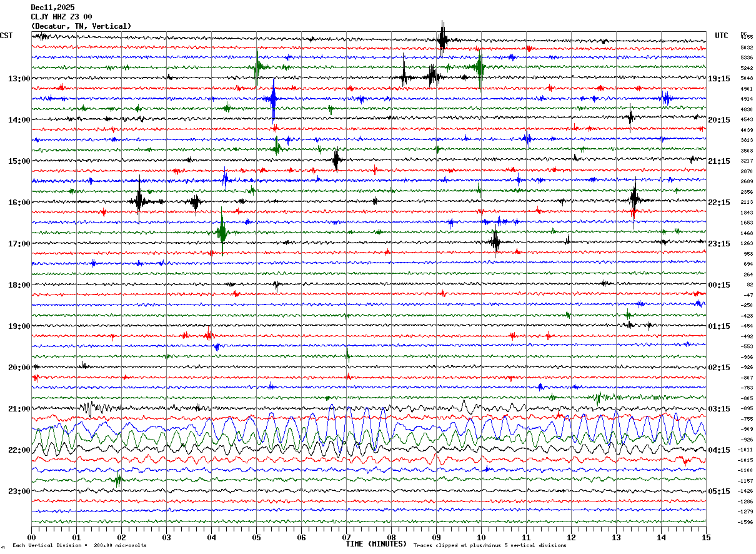Click the 23:15 UTC time label
The height and width of the screenshot is (554, 756).
pos(719,244)
